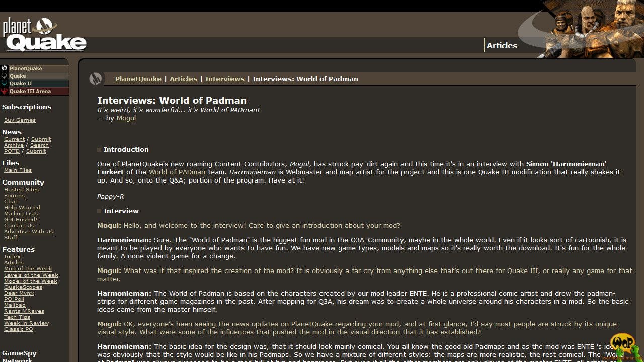
Task: Click the Interviews: World of Padman heading
Action: pos(172,100)
